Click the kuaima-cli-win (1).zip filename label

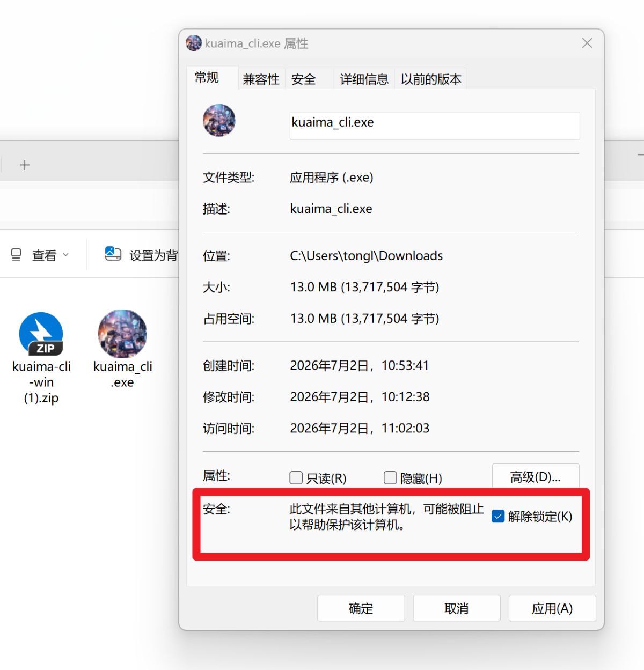pyautogui.click(x=41, y=382)
